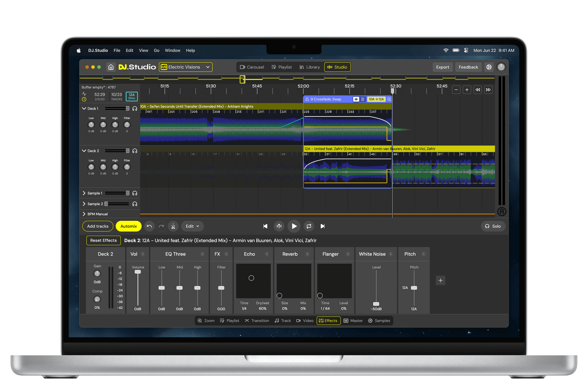Open the Window menu in menu bar
The image size is (588, 382).
(x=172, y=51)
